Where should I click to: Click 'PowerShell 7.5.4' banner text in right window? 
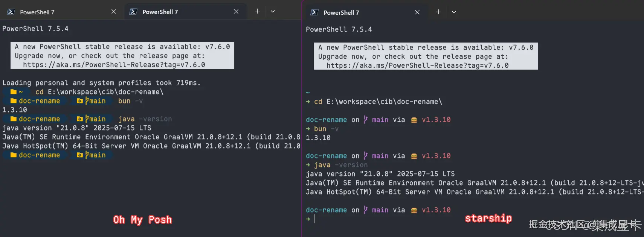click(339, 29)
